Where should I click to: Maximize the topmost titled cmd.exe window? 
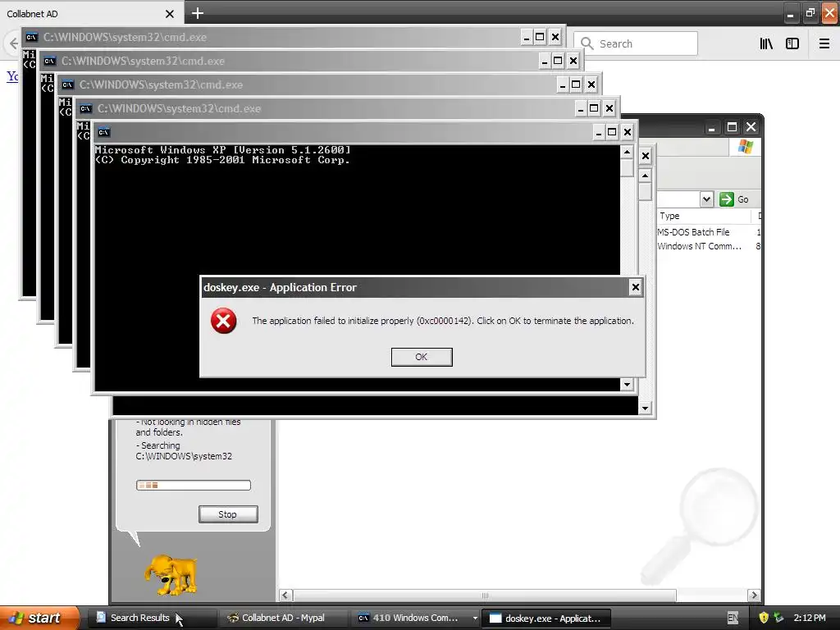pyautogui.click(x=540, y=37)
